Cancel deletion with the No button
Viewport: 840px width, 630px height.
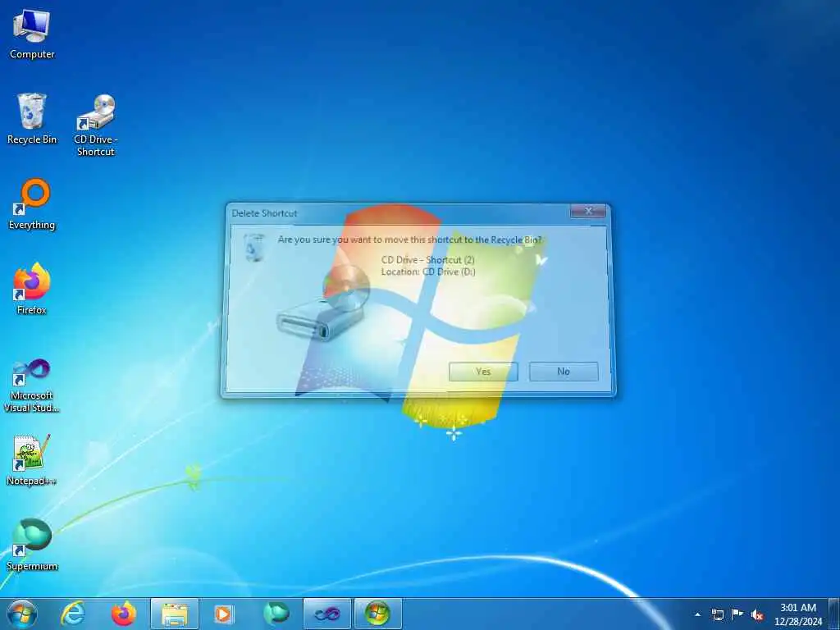click(x=564, y=372)
